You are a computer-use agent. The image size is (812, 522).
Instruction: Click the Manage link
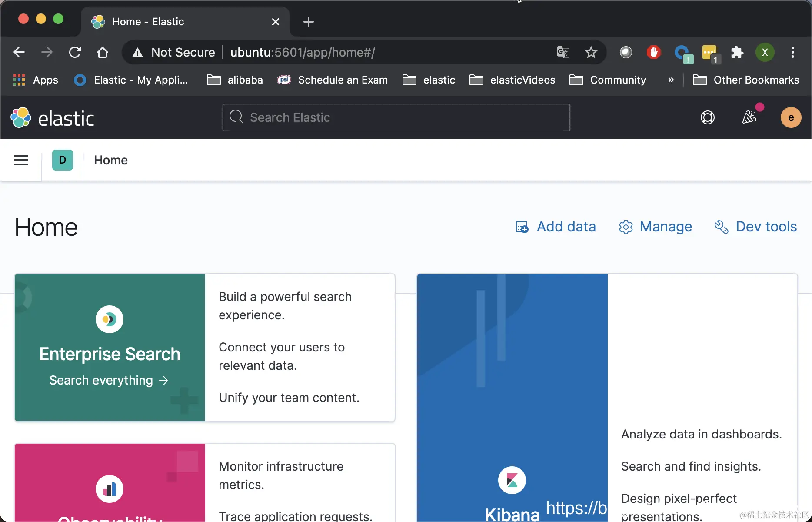point(656,227)
